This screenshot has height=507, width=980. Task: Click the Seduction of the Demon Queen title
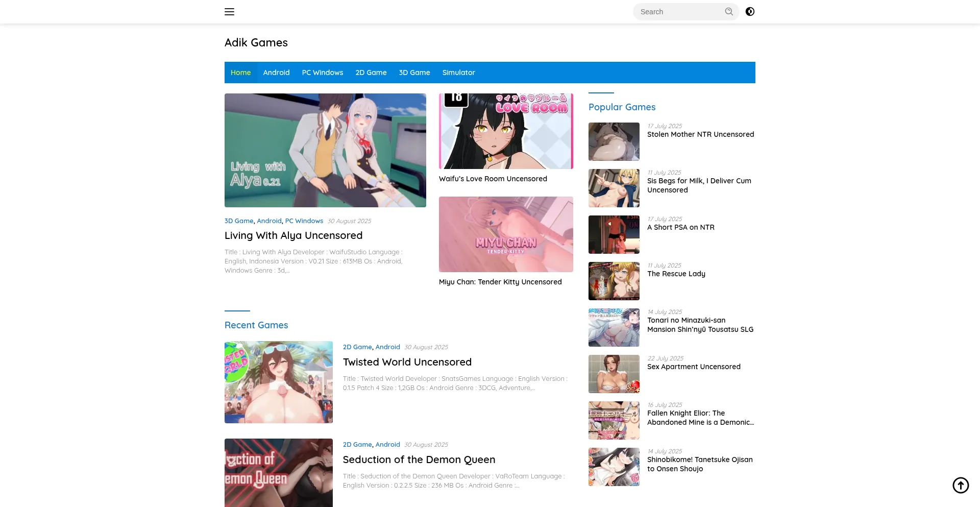click(419, 459)
